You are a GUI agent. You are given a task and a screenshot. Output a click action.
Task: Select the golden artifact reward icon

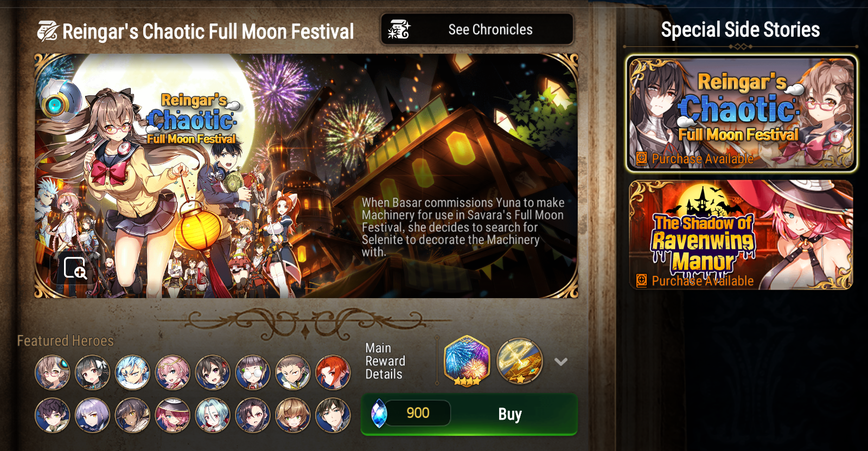click(x=520, y=361)
